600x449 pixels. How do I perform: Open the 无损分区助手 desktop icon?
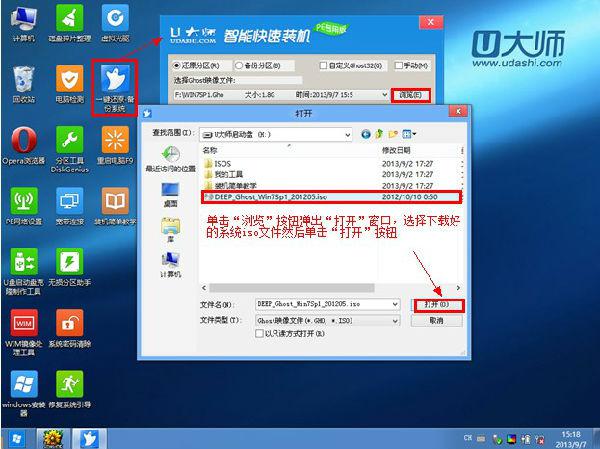70,267
